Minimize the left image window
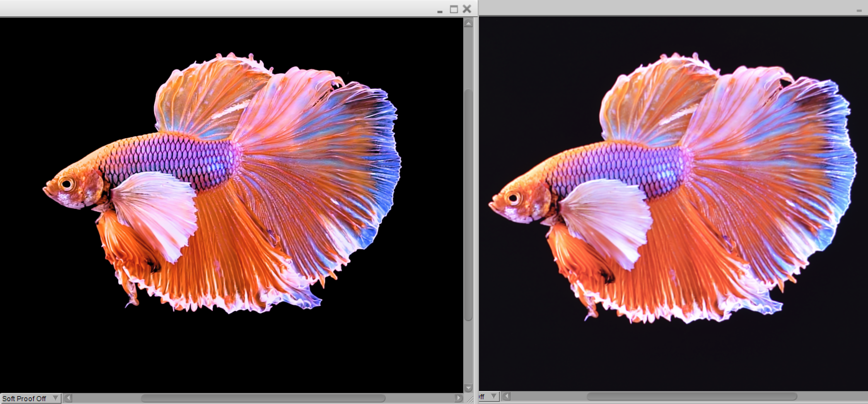The height and width of the screenshot is (404, 868). 440,12
